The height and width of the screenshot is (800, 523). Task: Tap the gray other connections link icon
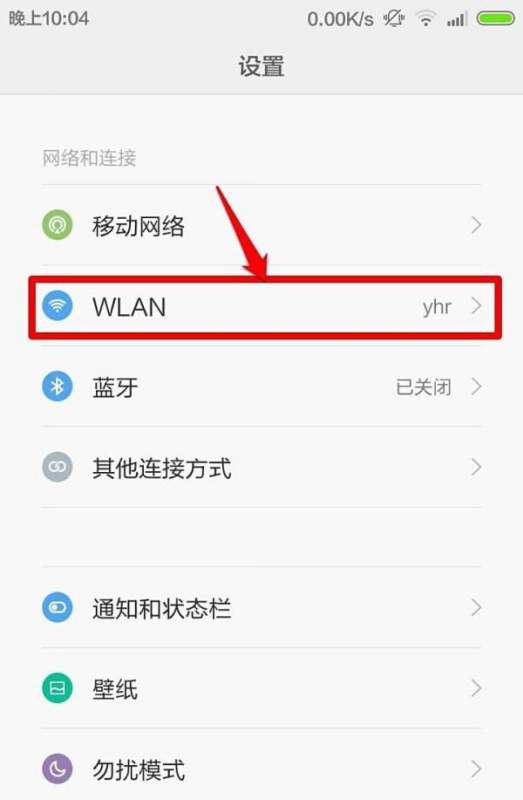[57, 467]
